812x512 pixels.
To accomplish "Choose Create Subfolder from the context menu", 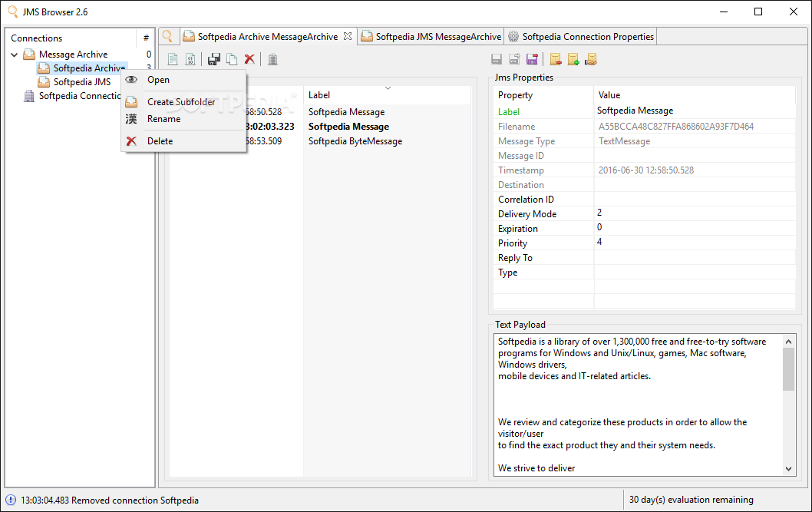I will 183,102.
